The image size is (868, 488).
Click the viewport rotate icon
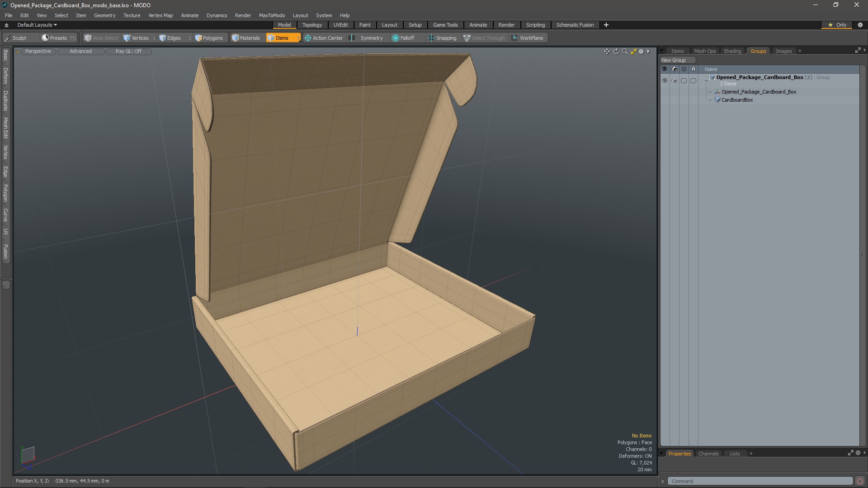pos(616,52)
